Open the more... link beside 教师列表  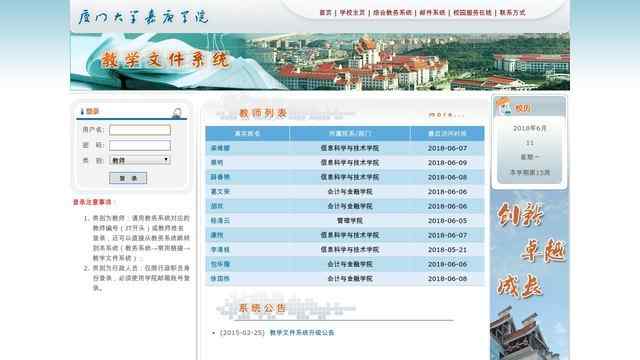tap(446, 115)
